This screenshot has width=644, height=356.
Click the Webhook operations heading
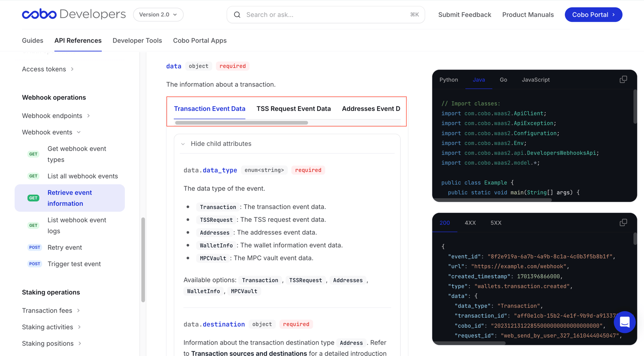(54, 98)
